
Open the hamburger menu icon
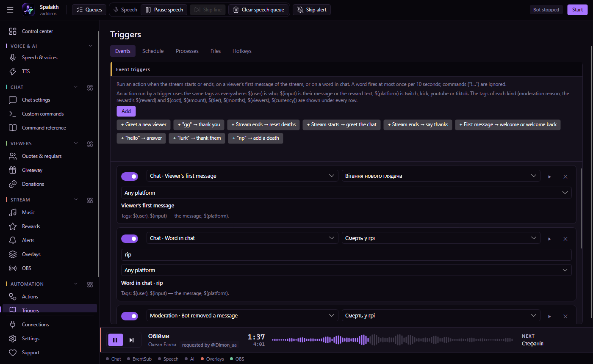[10, 10]
